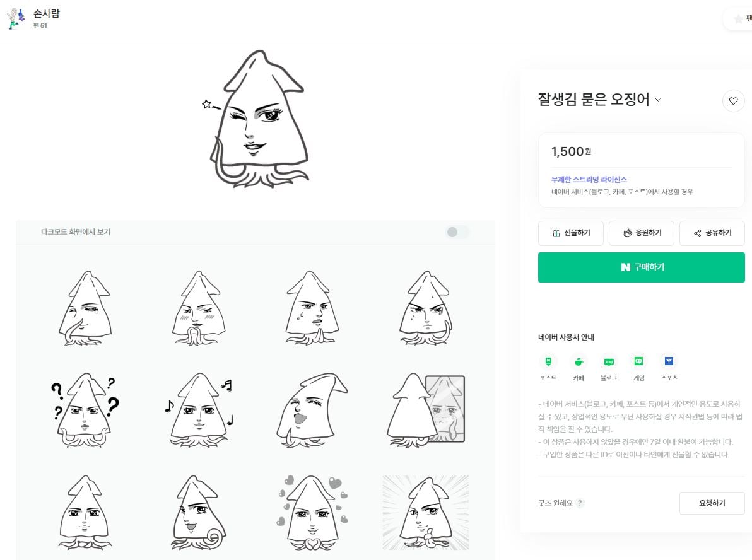Open the 무제한 스트리밍 라이선스 link
The width and height of the screenshot is (752, 560).
click(589, 179)
